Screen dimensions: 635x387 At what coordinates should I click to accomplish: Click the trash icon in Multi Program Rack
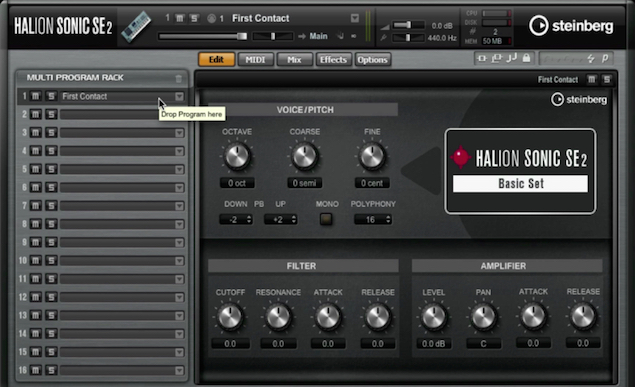pyautogui.click(x=179, y=78)
